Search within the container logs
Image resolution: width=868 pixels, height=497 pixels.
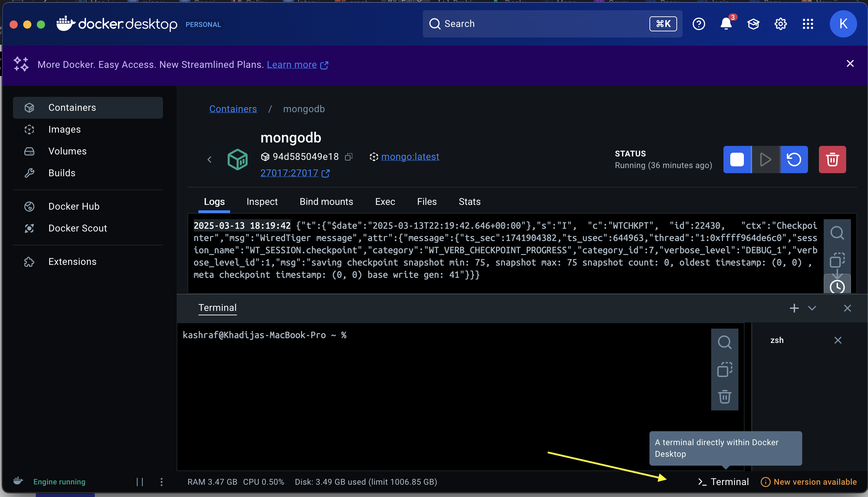coord(837,233)
